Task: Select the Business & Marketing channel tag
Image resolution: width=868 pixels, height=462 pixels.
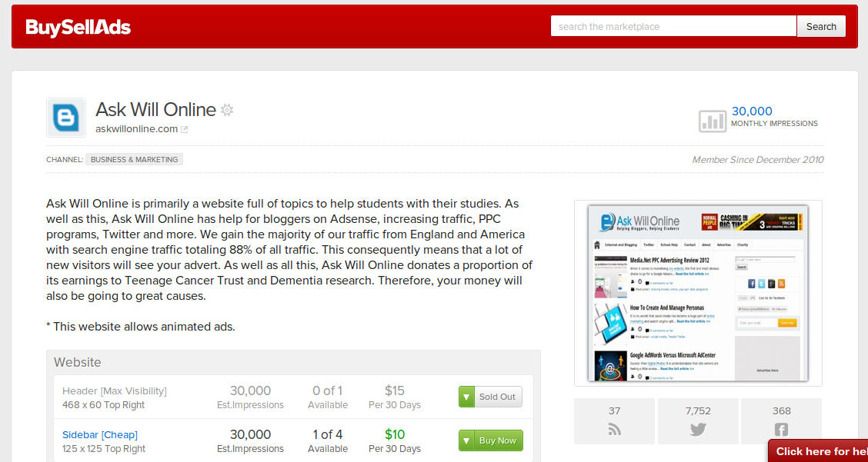Action: pyautogui.click(x=135, y=160)
